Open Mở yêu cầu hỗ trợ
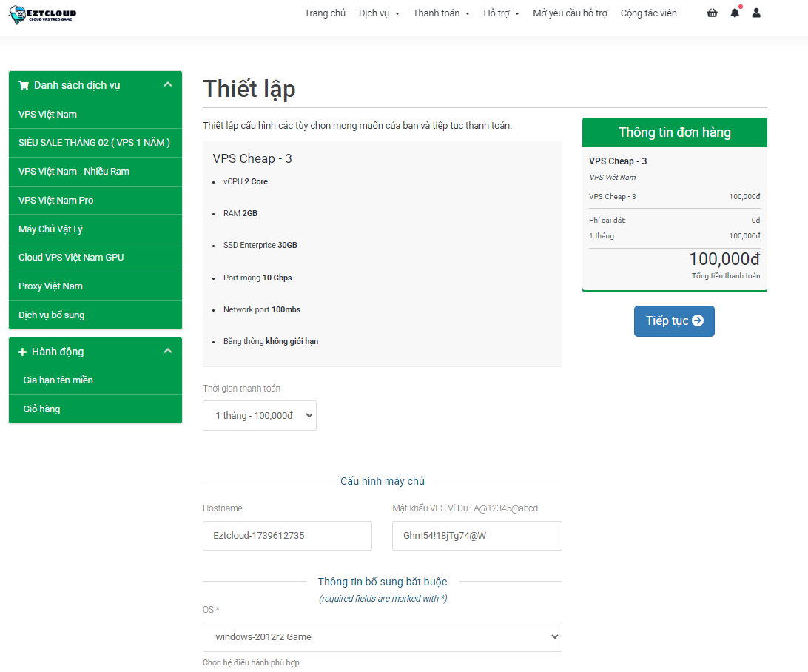 coord(570,13)
